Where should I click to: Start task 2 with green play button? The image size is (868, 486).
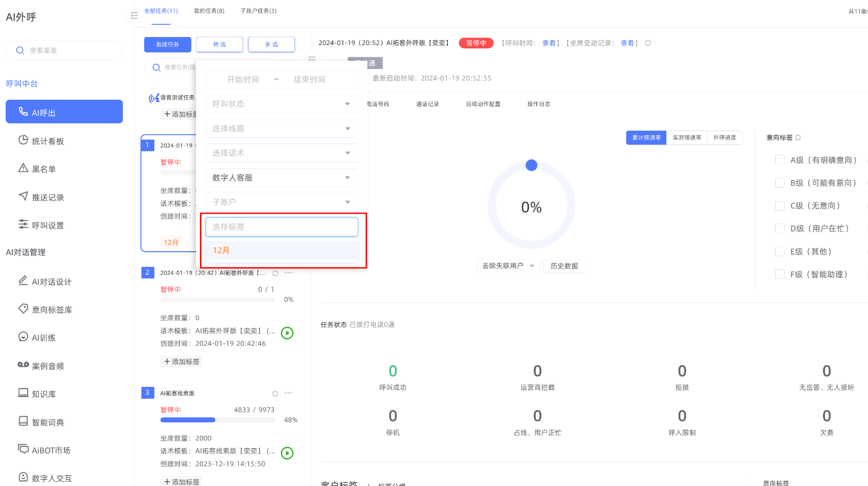pyautogui.click(x=287, y=333)
